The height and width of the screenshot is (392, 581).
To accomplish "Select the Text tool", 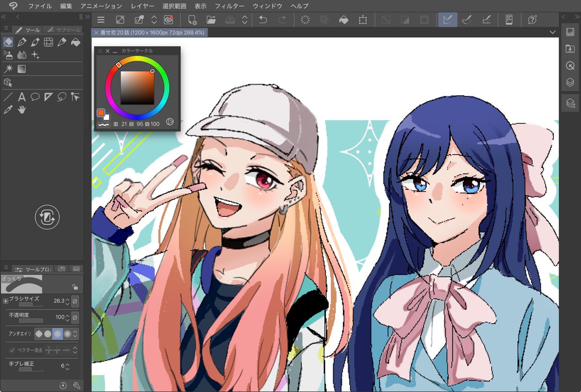I will pos(21,97).
